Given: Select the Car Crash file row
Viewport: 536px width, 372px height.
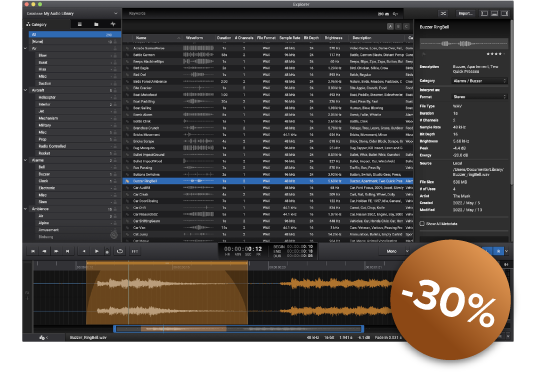Looking at the screenshot, I should point(268,194).
